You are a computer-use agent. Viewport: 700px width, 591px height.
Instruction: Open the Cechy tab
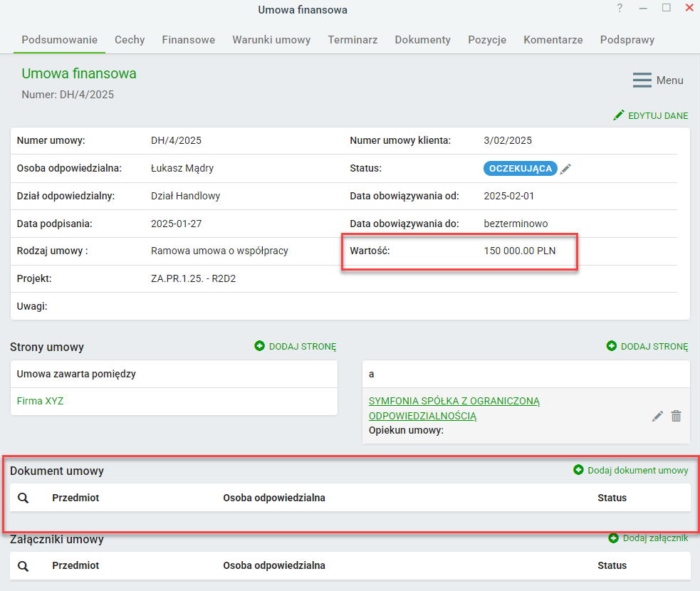130,40
